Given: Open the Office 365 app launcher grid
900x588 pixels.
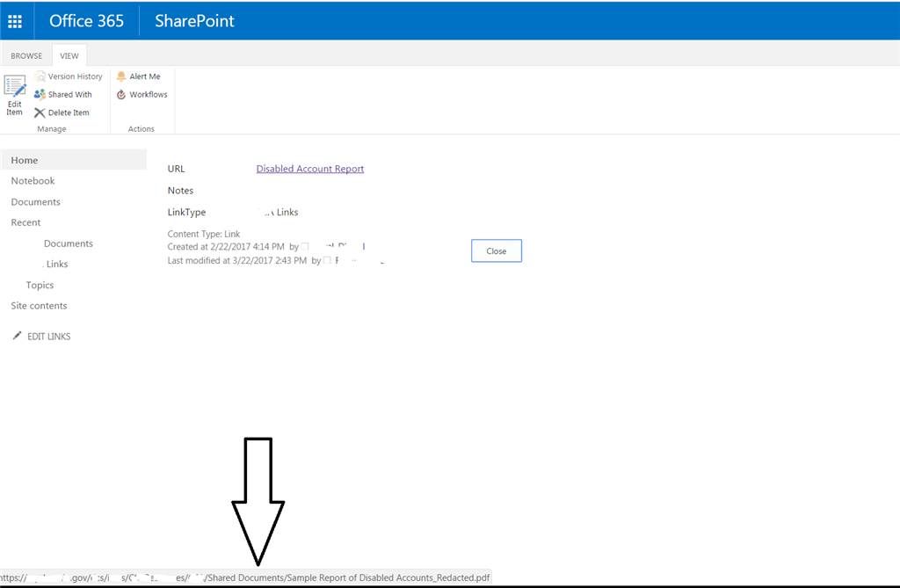Looking at the screenshot, I should point(15,21).
